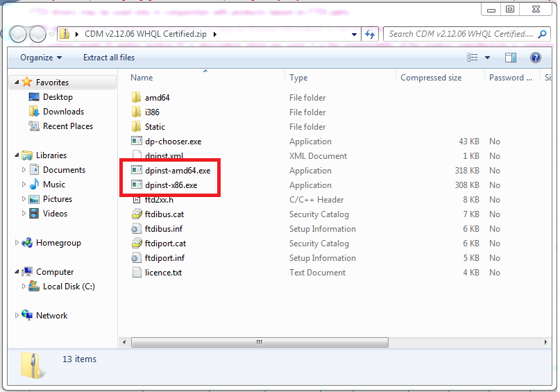Viewport: 560px width, 392px height.
Task: Select the Static folder icon
Action: pyautogui.click(x=136, y=126)
